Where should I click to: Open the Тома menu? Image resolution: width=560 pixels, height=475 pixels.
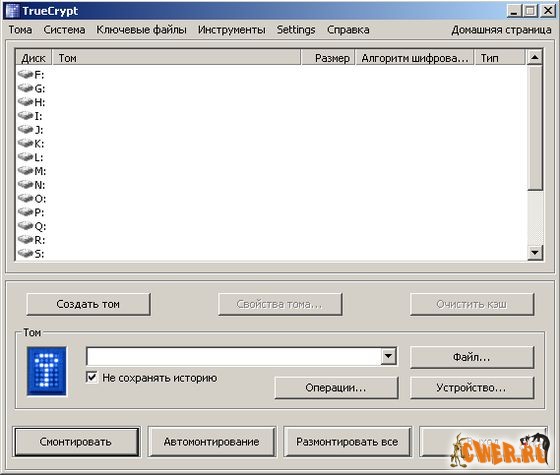click(x=20, y=30)
